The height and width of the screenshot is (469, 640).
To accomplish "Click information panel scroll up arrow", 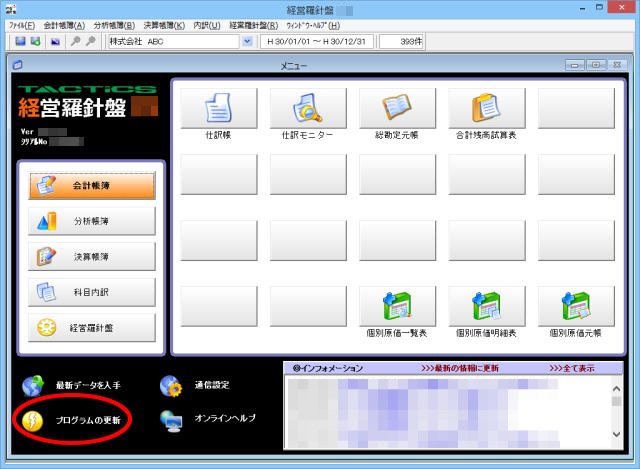I will click(x=617, y=389).
